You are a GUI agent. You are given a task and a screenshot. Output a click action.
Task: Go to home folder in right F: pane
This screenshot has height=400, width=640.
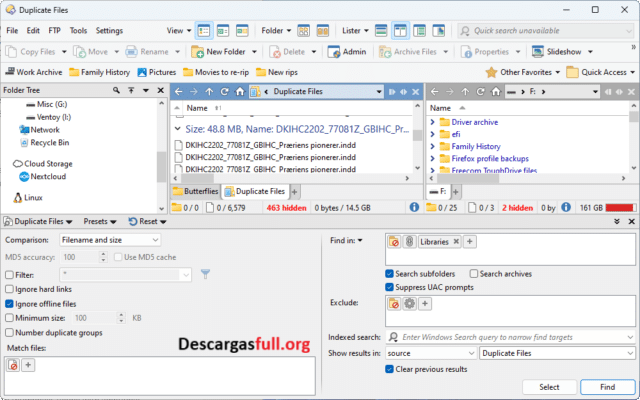pos(496,92)
